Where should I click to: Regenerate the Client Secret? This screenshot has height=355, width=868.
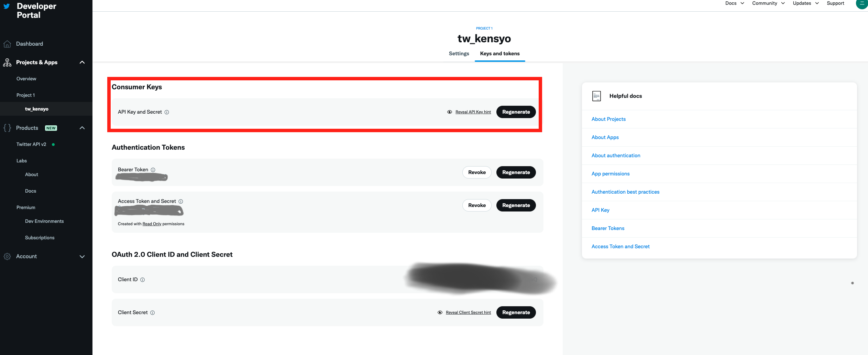coord(516,312)
